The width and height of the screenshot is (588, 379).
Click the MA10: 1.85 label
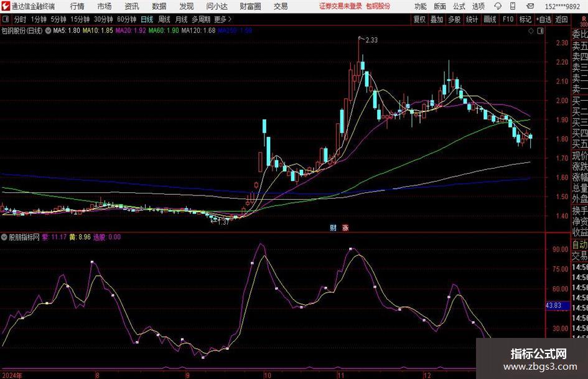click(98, 30)
